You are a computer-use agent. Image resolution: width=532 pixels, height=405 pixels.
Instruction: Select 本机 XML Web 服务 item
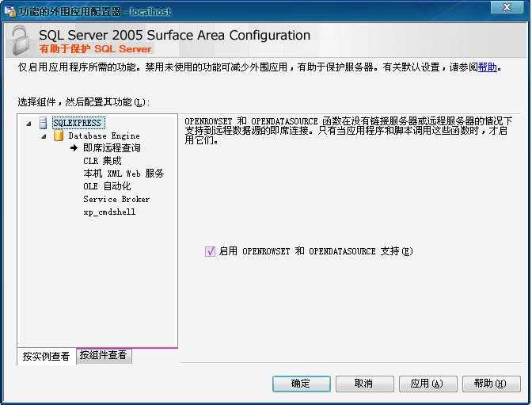[123, 174]
